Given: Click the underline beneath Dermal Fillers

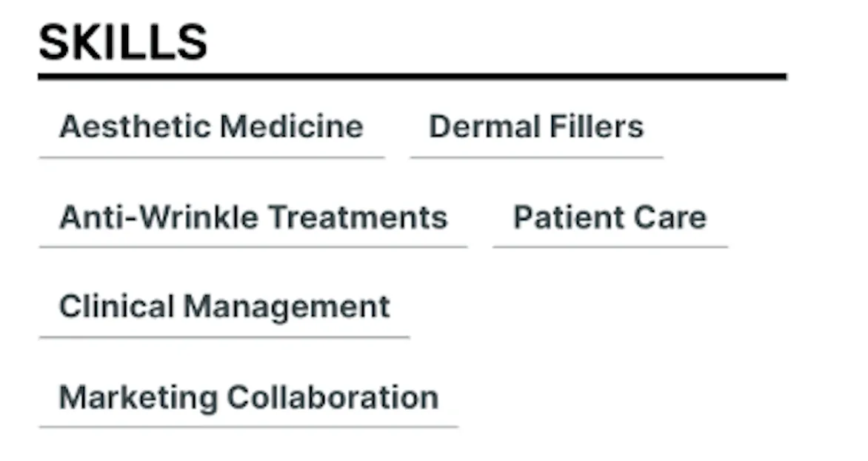Looking at the screenshot, I should pos(537,158).
